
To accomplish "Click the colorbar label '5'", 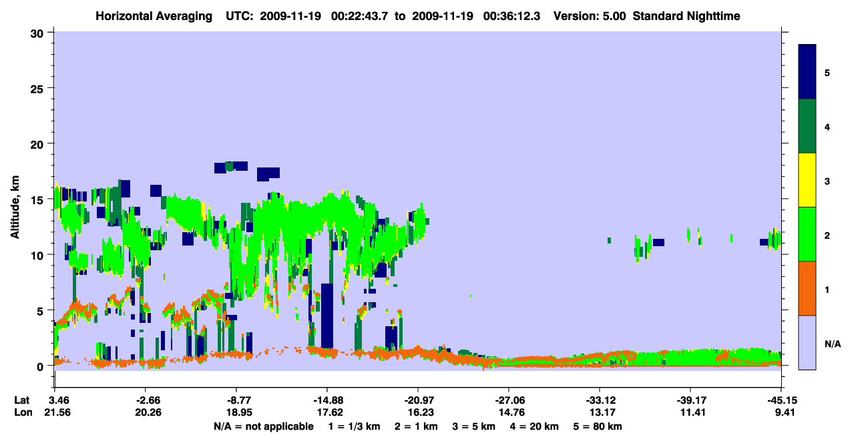I will click(x=827, y=72).
